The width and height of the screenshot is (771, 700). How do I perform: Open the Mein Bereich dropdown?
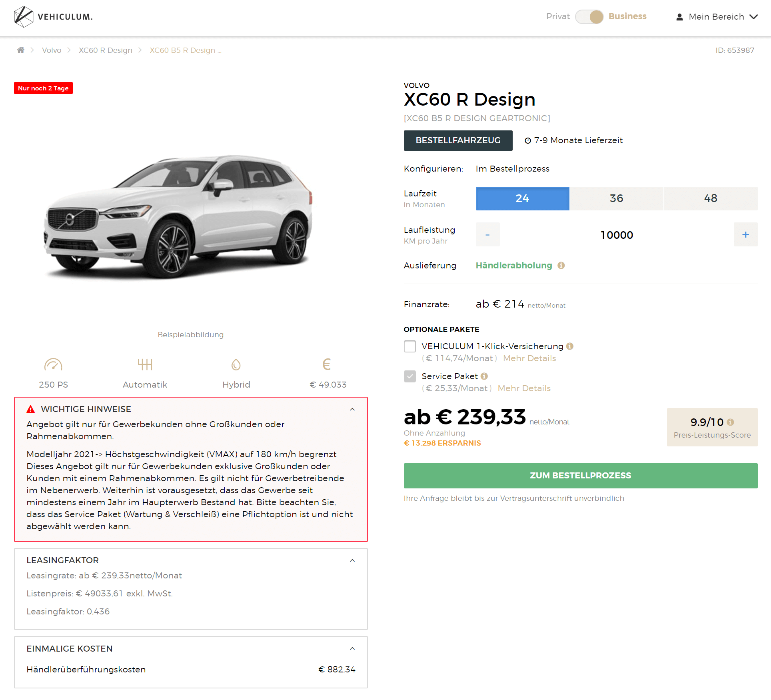pyautogui.click(x=717, y=17)
